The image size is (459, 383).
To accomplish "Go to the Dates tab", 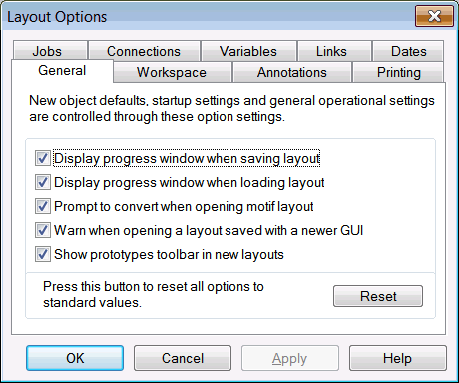I will 408,51.
